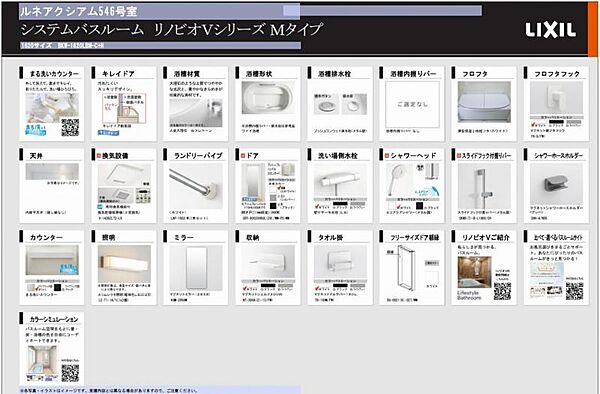Select black swatch in カウンター card
This screenshot has height=394, width=600.
57,287
